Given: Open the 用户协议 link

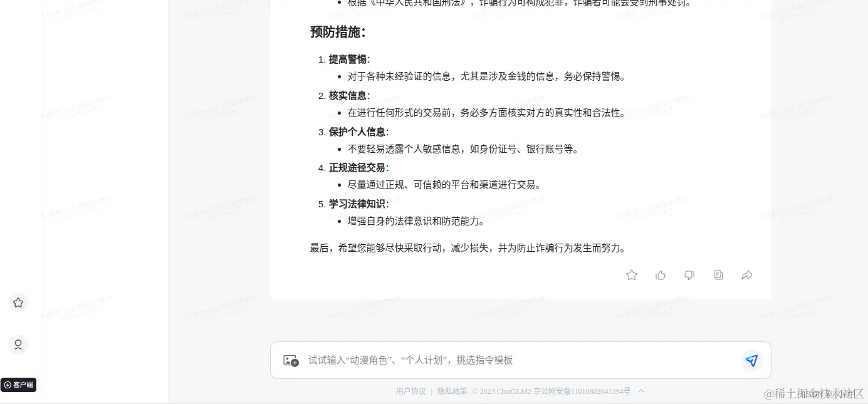Looking at the screenshot, I should coord(410,390).
